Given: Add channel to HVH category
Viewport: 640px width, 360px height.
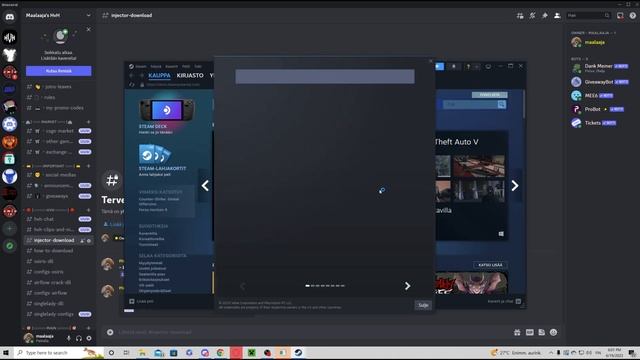Looking at the screenshot, I should (x=89, y=210).
